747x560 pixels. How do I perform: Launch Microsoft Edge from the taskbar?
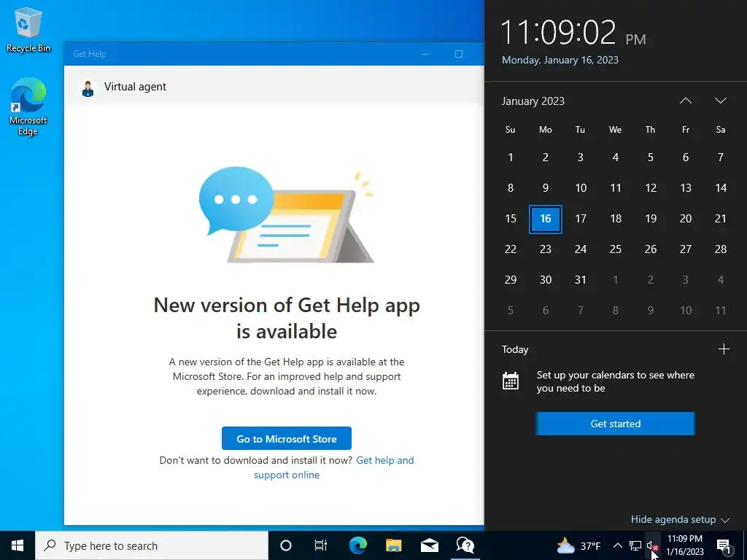[x=357, y=545]
